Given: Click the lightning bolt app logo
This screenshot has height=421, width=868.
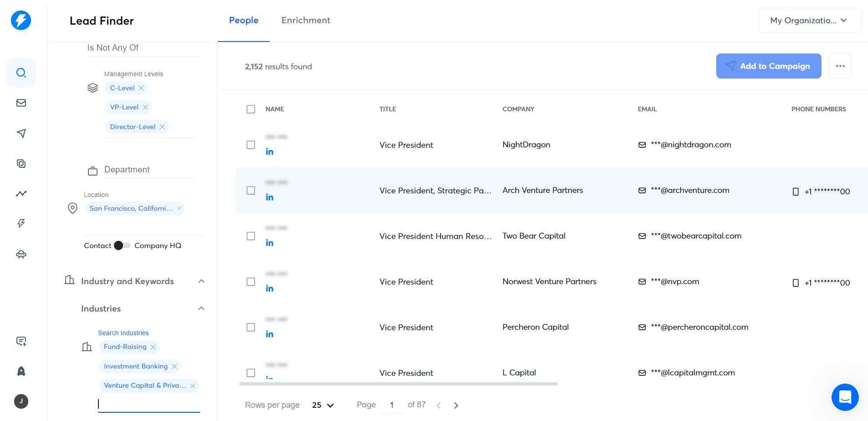Looking at the screenshot, I should pos(21,21).
